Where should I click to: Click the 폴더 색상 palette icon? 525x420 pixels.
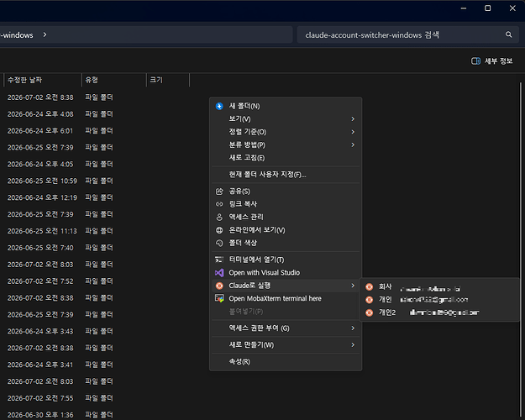pos(219,243)
